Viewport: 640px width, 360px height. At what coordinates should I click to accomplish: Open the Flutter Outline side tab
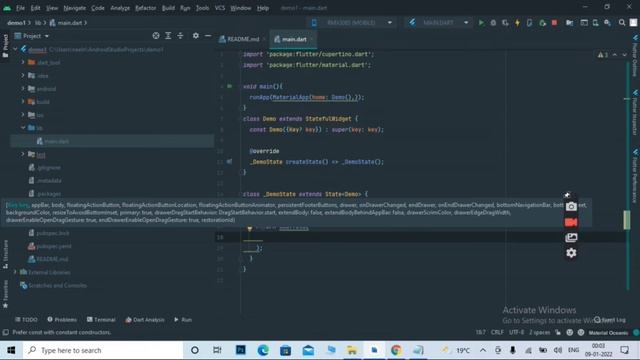(635, 56)
